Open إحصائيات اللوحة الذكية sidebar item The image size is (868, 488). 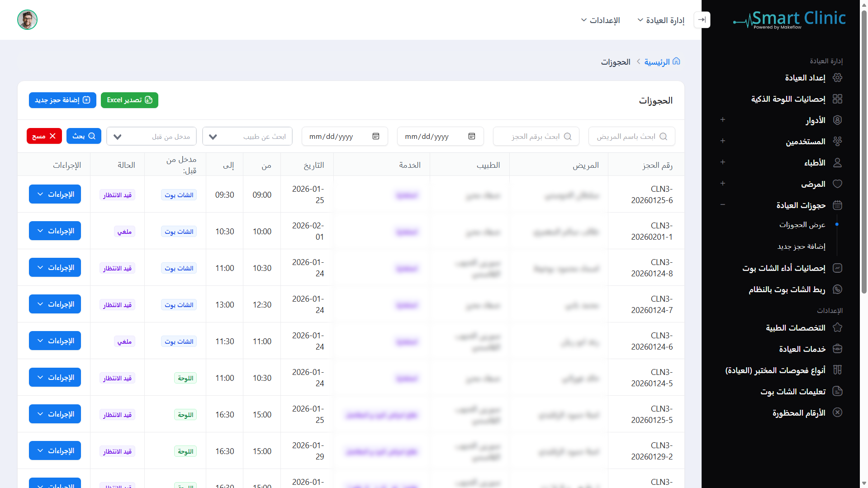tap(788, 99)
